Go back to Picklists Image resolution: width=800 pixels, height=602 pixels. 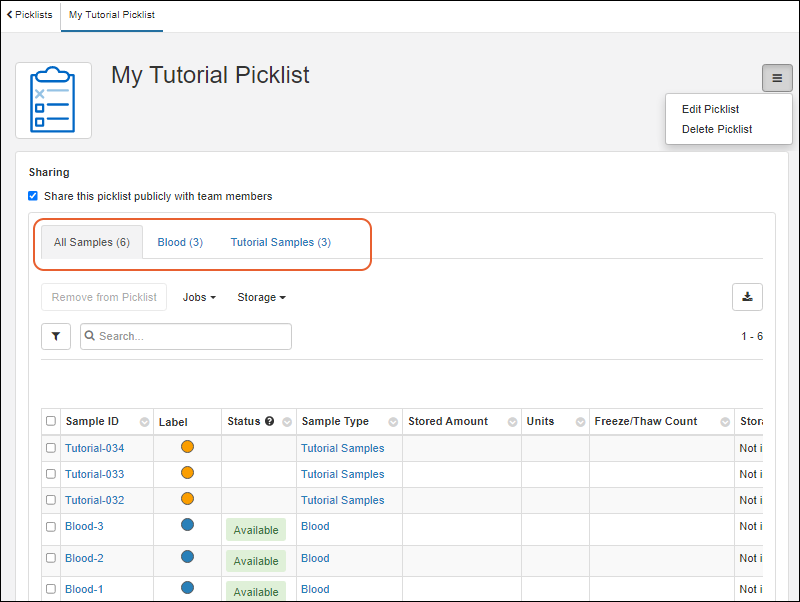tap(30, 15)
